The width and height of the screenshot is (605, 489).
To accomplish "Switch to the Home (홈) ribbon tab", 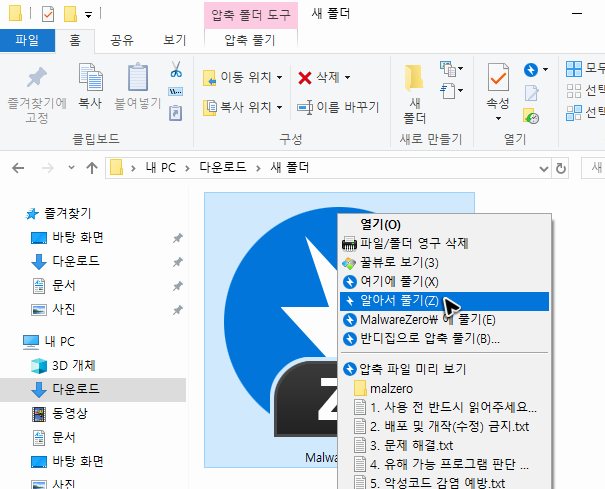I will (75, 40).
